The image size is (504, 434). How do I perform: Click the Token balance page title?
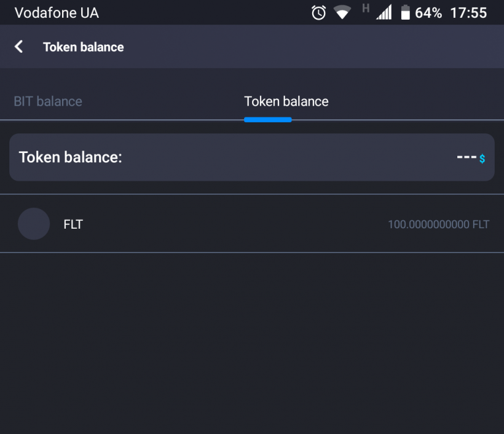tap(83, 47)
